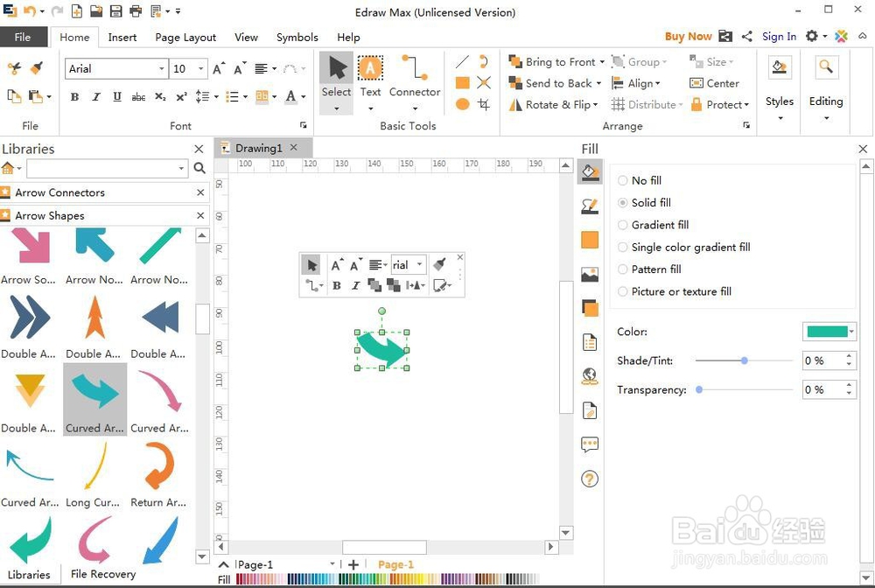Add Curved Arrow shape from library
Image resolution: width=875 pixels, height=588 pixels.
(94, 399)
